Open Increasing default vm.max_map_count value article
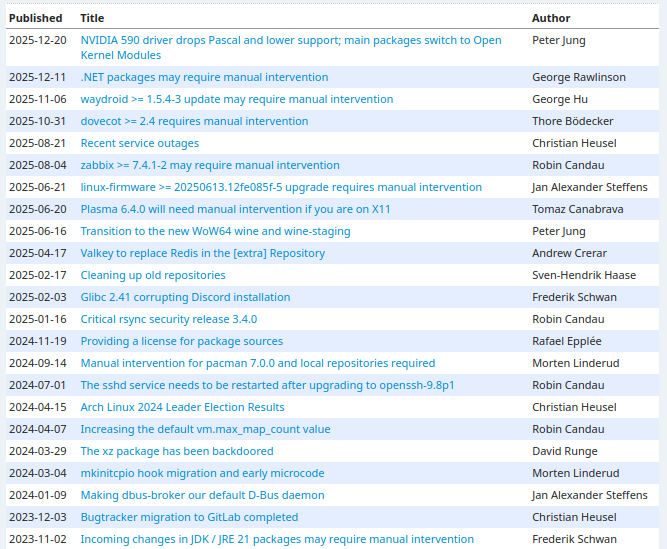This screenshot has width=667, height=549. 205,430
